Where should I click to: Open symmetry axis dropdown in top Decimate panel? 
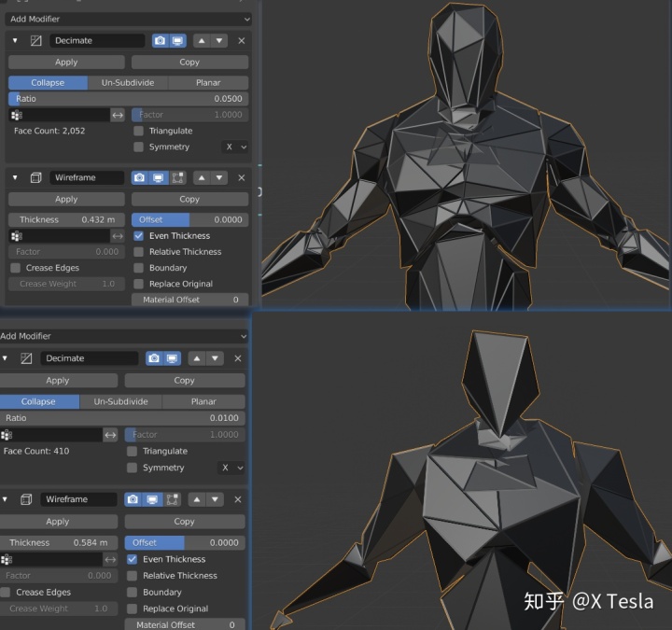(x=235, y=147)
